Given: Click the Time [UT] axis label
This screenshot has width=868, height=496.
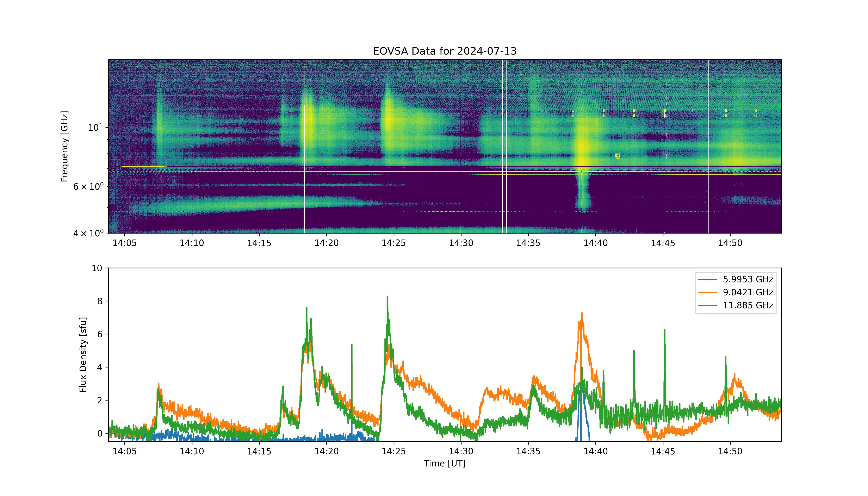Looking at the screenshot, I should pyautogui.click(x=445, y=463).
